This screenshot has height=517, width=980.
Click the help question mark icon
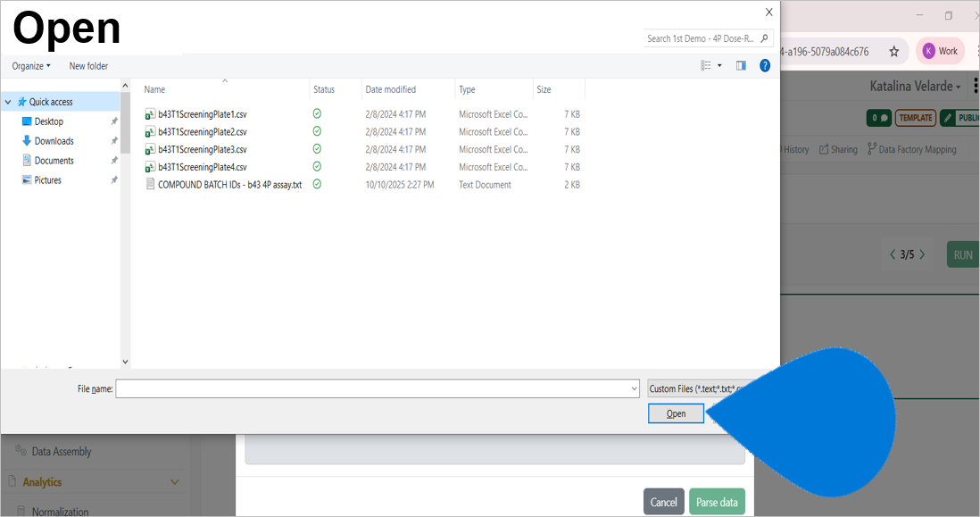(x=765, y=65)
